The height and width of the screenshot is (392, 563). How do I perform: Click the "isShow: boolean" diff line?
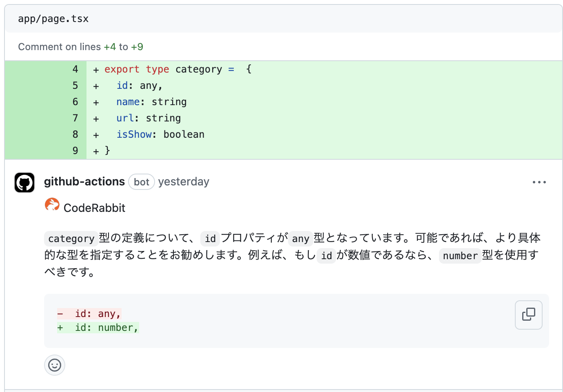pyautogui.click(x=160, y=134)
